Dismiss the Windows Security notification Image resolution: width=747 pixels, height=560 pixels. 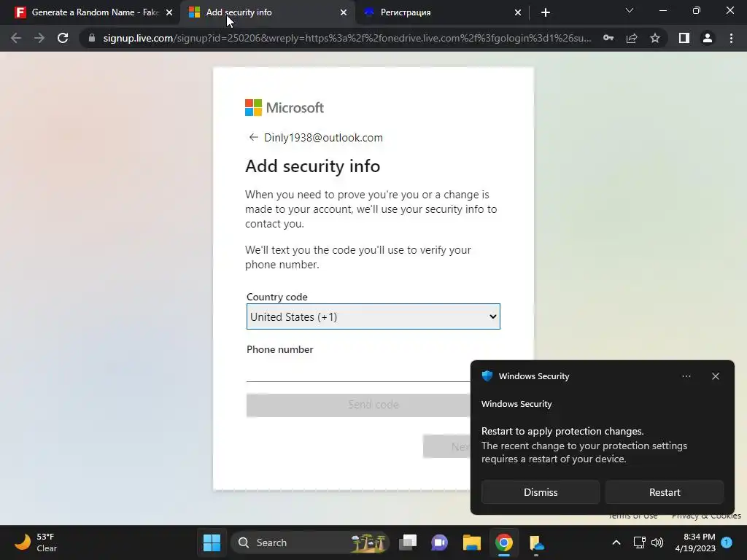(541, 492)
